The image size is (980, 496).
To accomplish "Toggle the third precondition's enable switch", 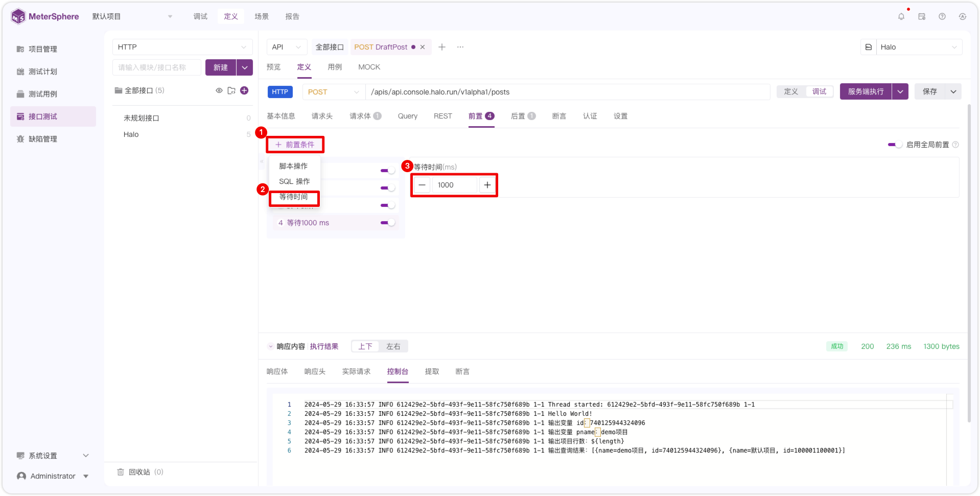I will (x=388, y=205).
